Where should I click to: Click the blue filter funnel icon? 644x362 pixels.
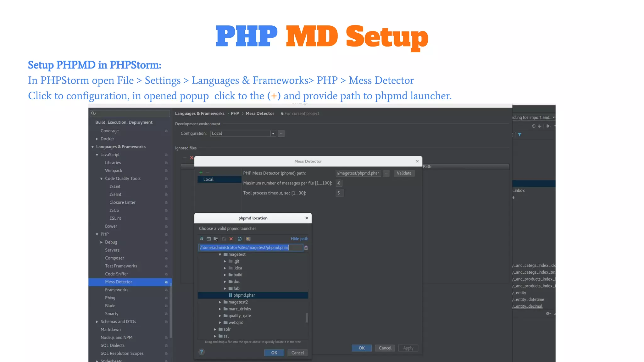pyautogui.click(x=520, y=134)
